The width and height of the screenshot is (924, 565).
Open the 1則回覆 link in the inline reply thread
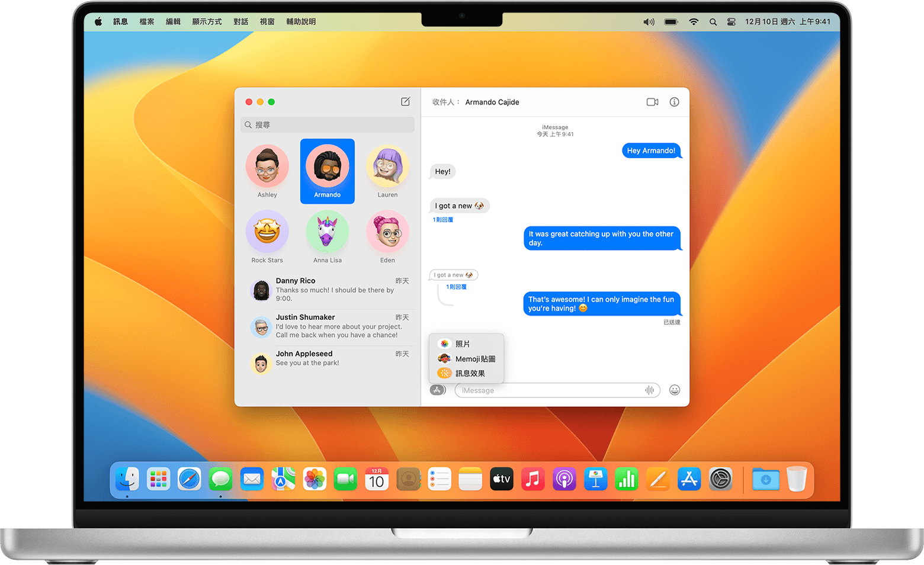[x=456, y=287]
